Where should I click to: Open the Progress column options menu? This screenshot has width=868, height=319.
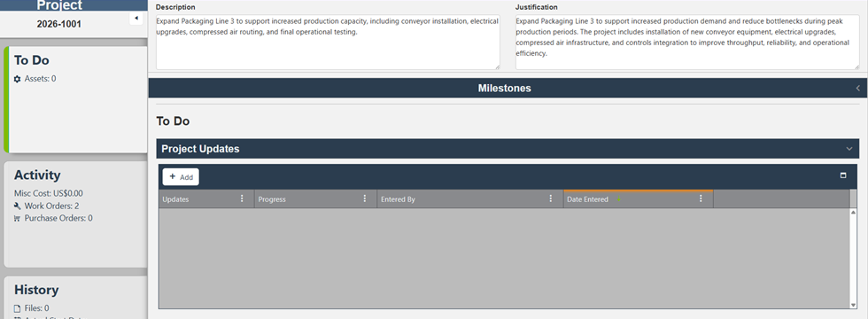(x=365, y=198)
